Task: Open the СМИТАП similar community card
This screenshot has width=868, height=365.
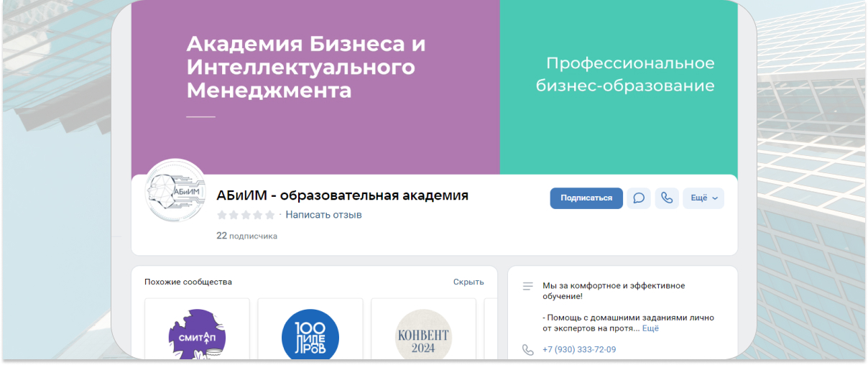Action: tap(197, 328)
